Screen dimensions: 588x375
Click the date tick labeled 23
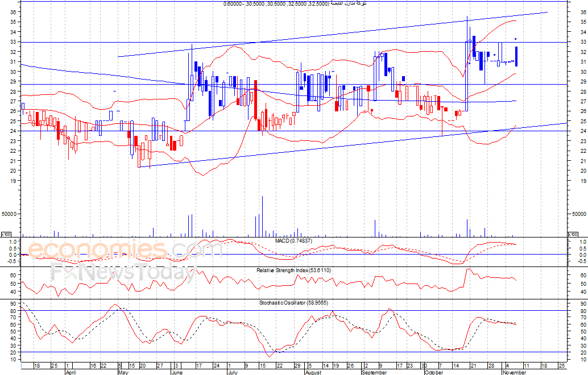tap(410, 366)
